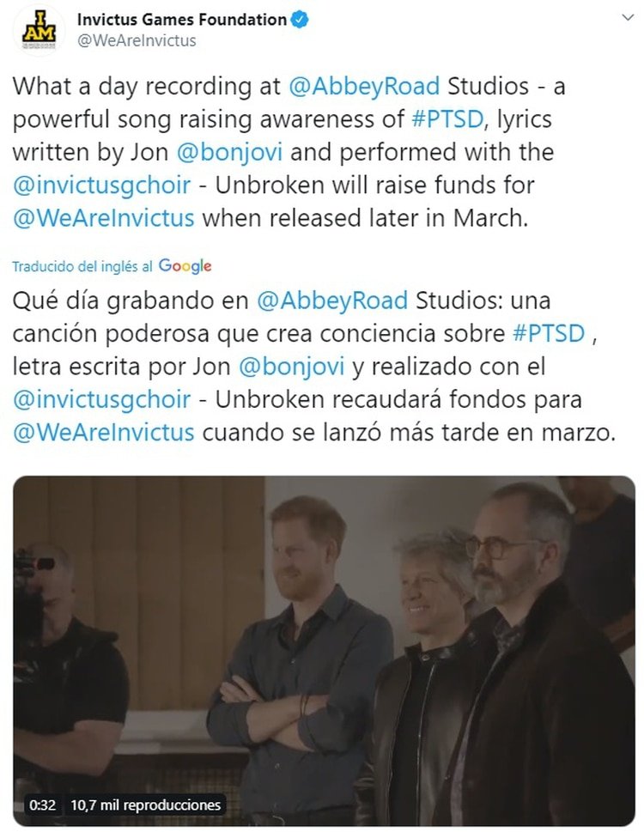
Task: Open the @AbbeyRoad mention in Spanish translation
Action: click(x=332, y=301)
